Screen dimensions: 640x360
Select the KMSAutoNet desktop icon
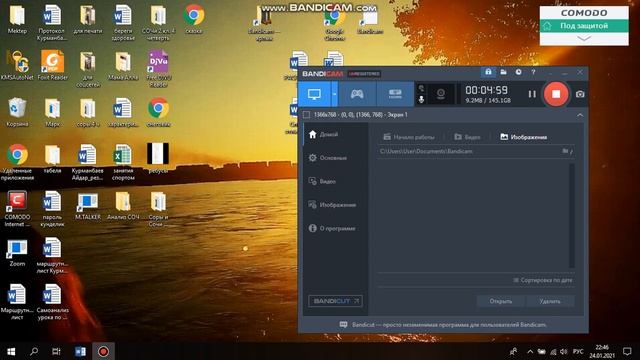(x=17, y=65)
